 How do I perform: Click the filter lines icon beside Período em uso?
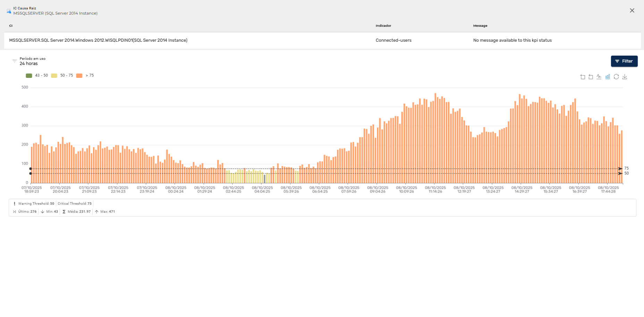coord(14,61)
